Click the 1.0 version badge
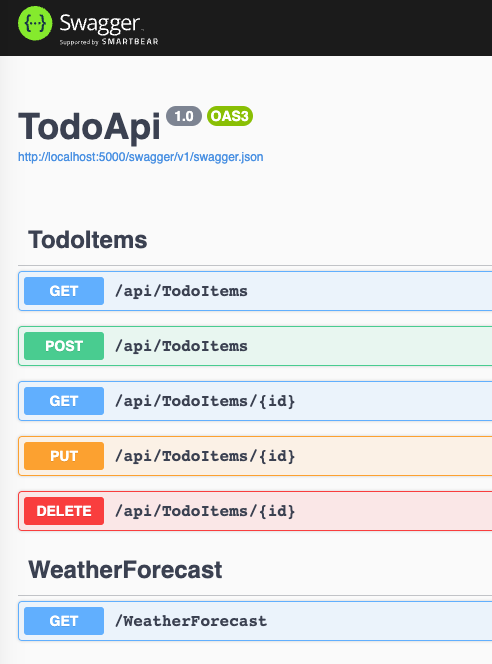Image resolution: width=492 pixels, height=664 pixels. pyautogui.click(x=184, y=116)
